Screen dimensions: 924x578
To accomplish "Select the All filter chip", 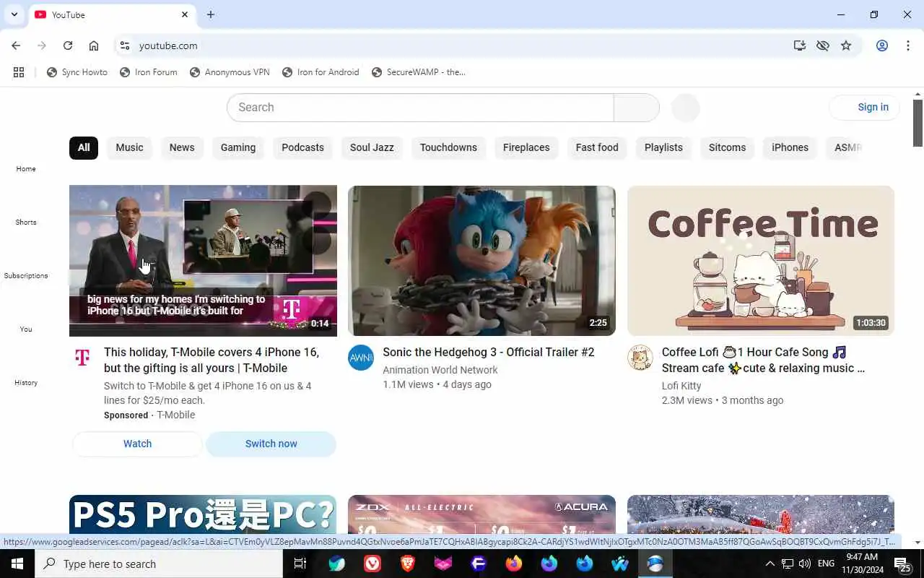I will [x=84, y=147].
